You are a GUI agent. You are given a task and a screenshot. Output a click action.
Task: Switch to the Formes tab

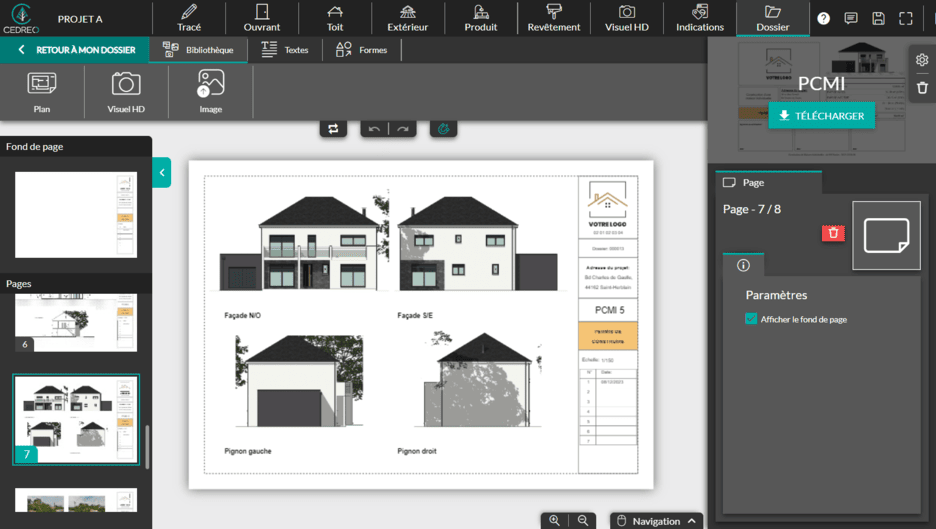pyautogui.click(x=362, y=50)
